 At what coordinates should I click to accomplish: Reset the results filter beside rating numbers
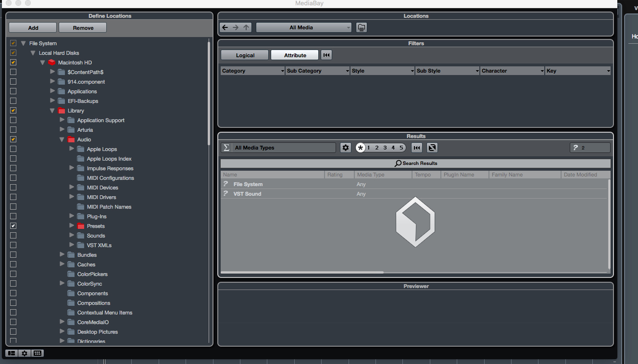click(x=417, y=148)
